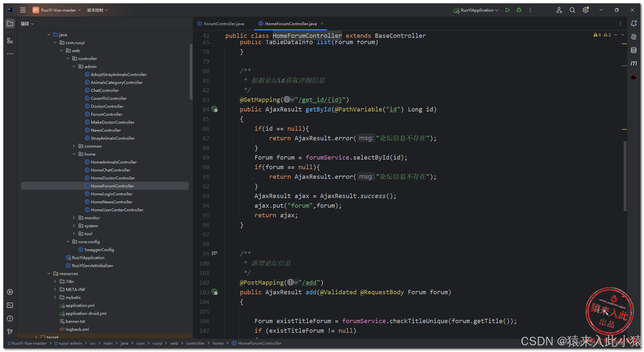Collapse the resources folder
Screen dimensions: 644x352
point(49,273)
